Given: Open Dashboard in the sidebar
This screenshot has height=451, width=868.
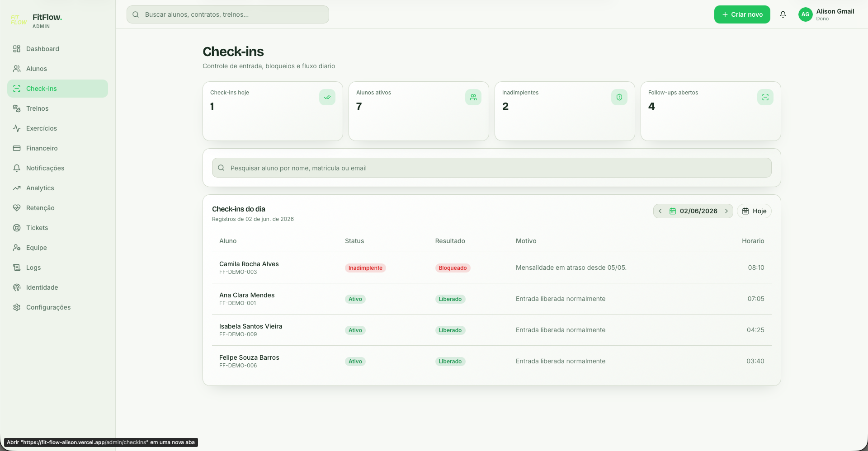Looking at the screenshot, I should coord(57,49).
